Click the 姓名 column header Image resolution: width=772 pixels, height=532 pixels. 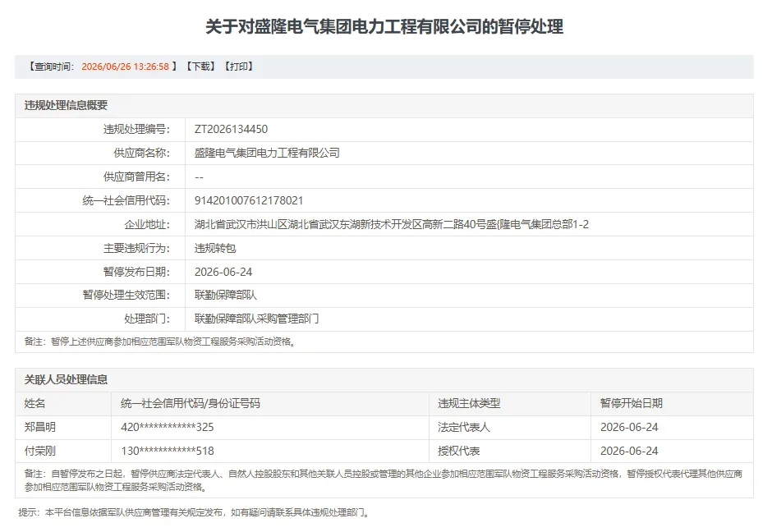[x=35, y=404]
